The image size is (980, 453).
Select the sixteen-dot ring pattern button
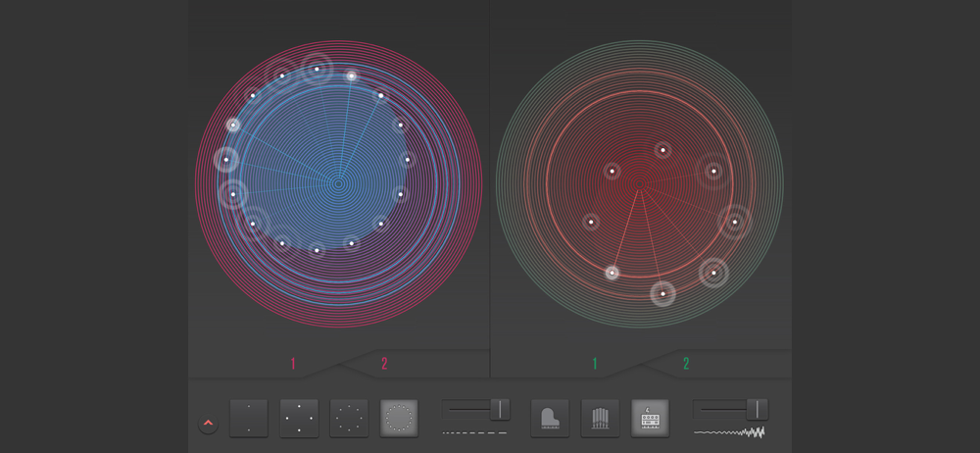coord(399,418)
